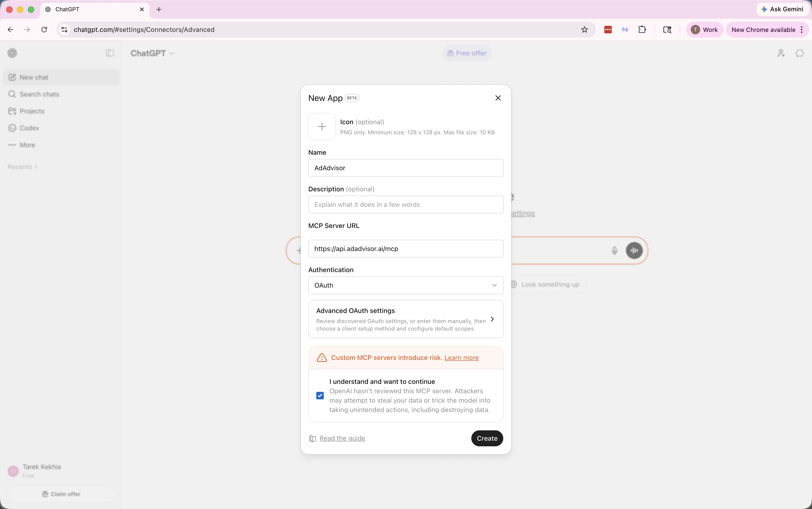Click the Description input field

[x=406, y=205]
